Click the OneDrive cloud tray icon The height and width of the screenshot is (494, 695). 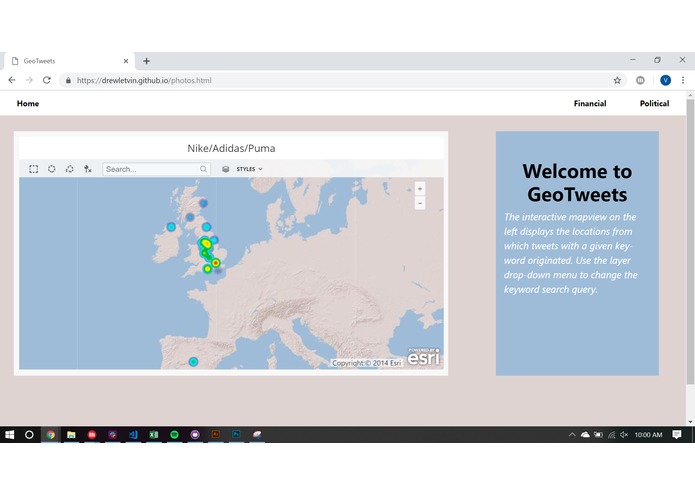point(585,435)
